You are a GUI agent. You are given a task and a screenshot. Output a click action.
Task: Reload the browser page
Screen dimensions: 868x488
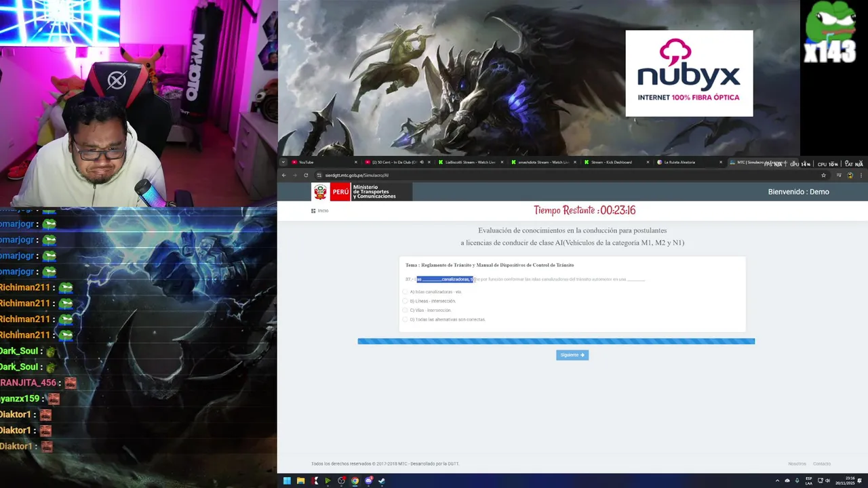306,175
